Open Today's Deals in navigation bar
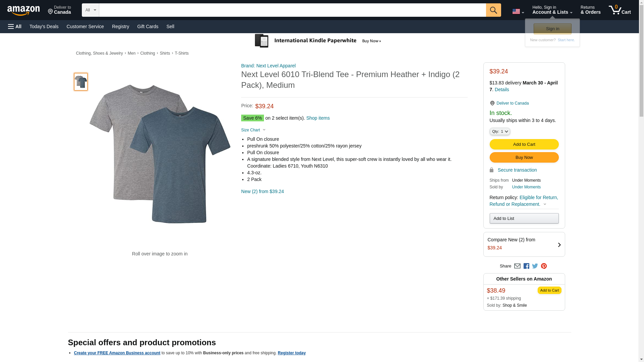 coord(44,26)
